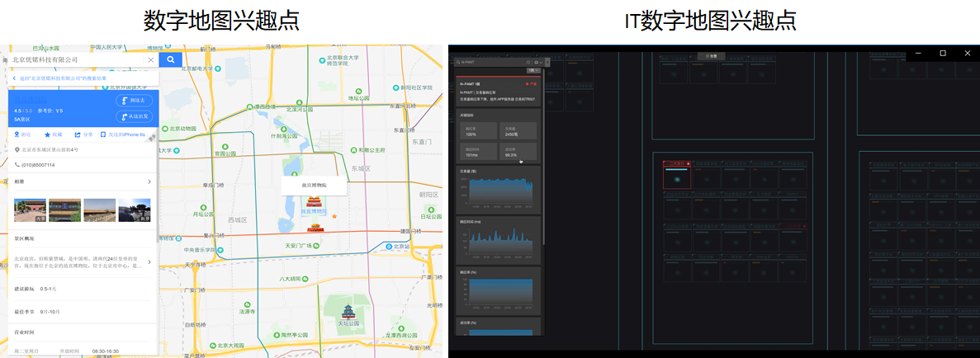Click the 响应率 100% metric tile

[x=479, y=130]
